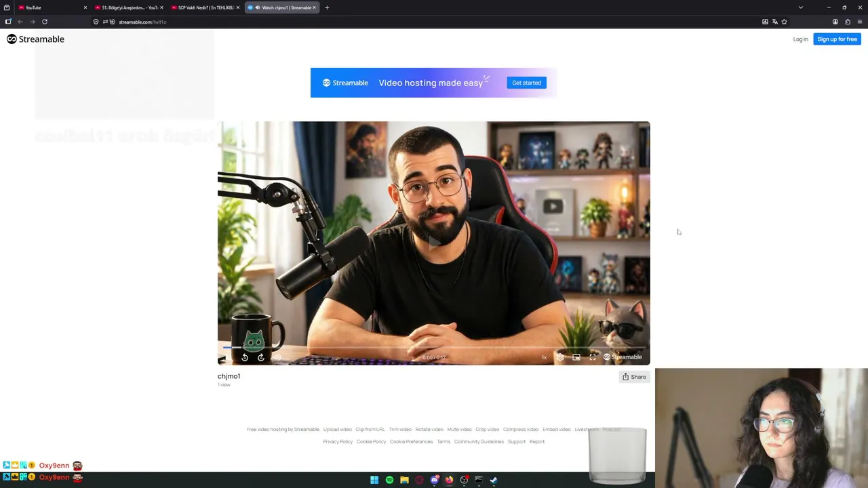Open the Rotate video footer link
868x488 pixels.
pos(429,430)
